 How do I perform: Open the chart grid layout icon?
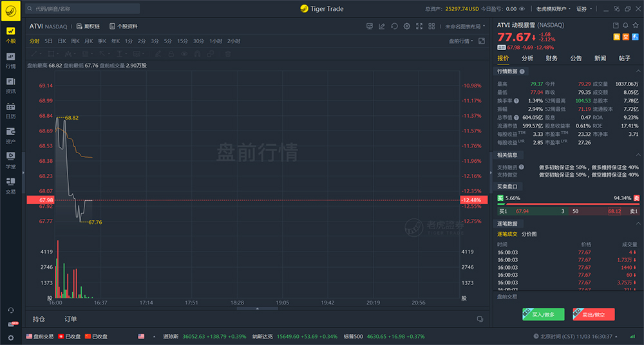431,26
